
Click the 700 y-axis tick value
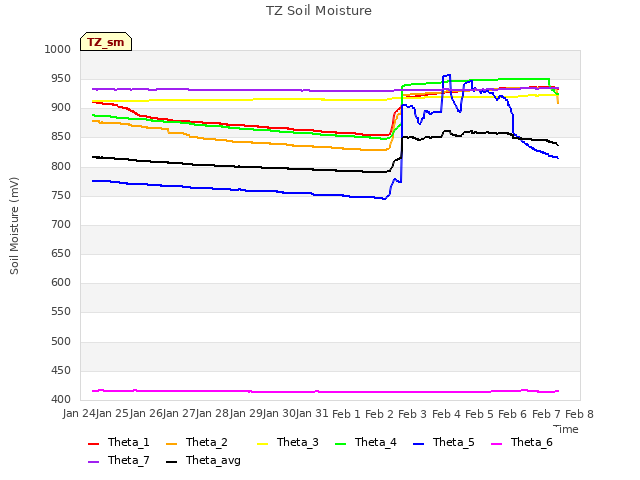point(61,224)
